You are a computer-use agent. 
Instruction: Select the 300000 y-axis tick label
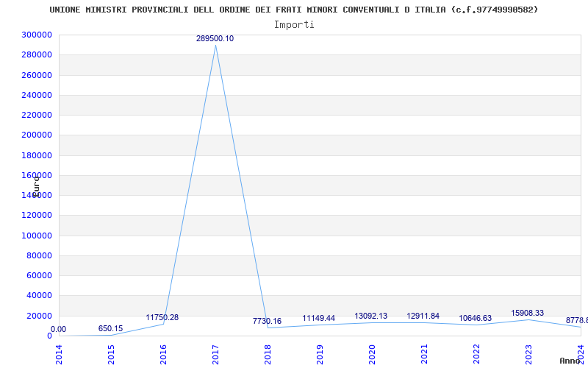tap(36, 35)
